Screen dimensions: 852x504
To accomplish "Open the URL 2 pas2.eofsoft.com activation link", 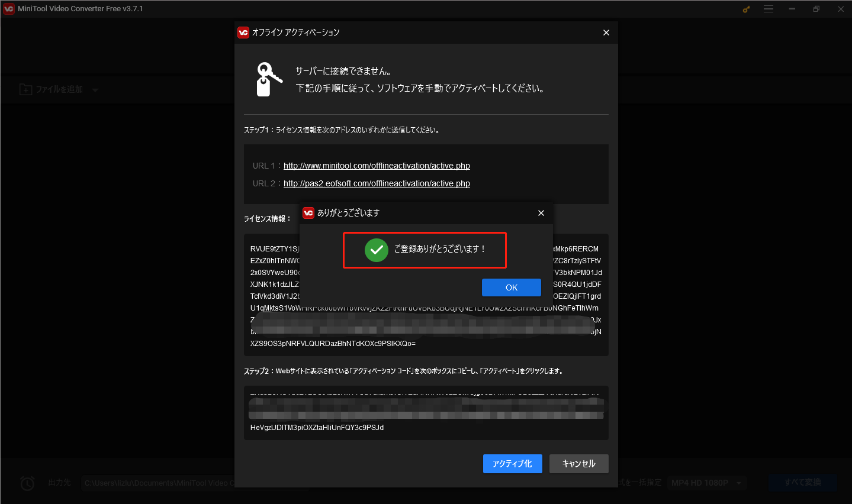I will 377,183.
